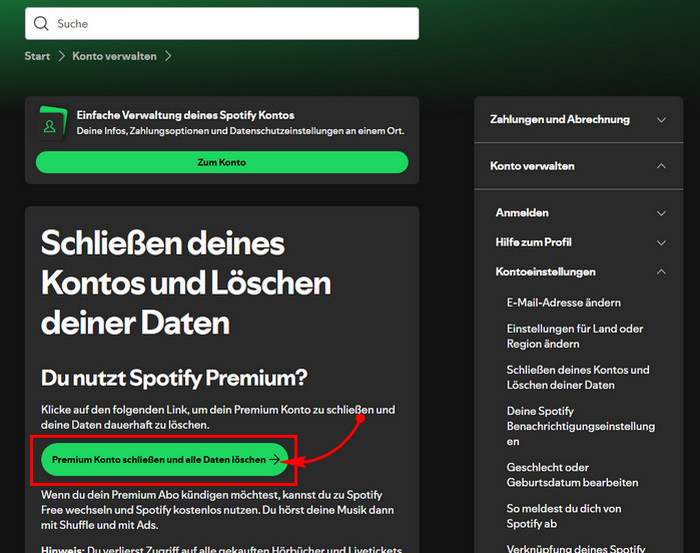This screenshot has height=553, width=700.
Task: Open Zahlungen und Abrechnung menu heading
Action: [560, 120]
